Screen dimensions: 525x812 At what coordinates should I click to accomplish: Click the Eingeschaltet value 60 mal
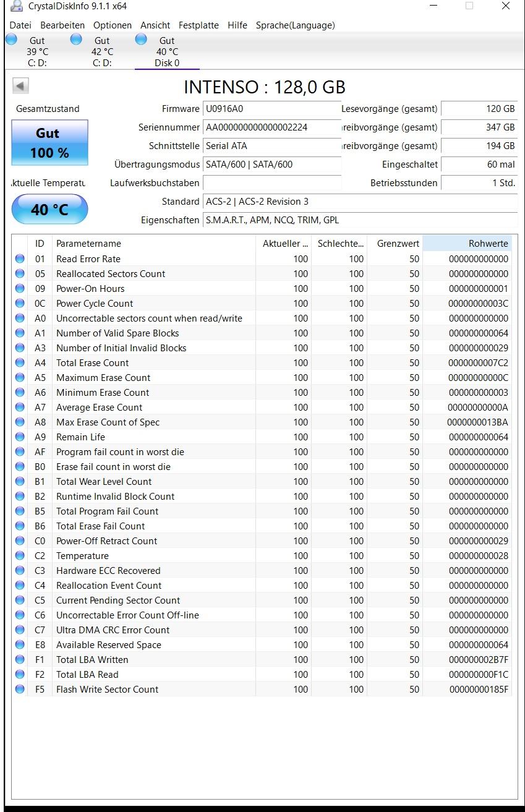(480, 165)
